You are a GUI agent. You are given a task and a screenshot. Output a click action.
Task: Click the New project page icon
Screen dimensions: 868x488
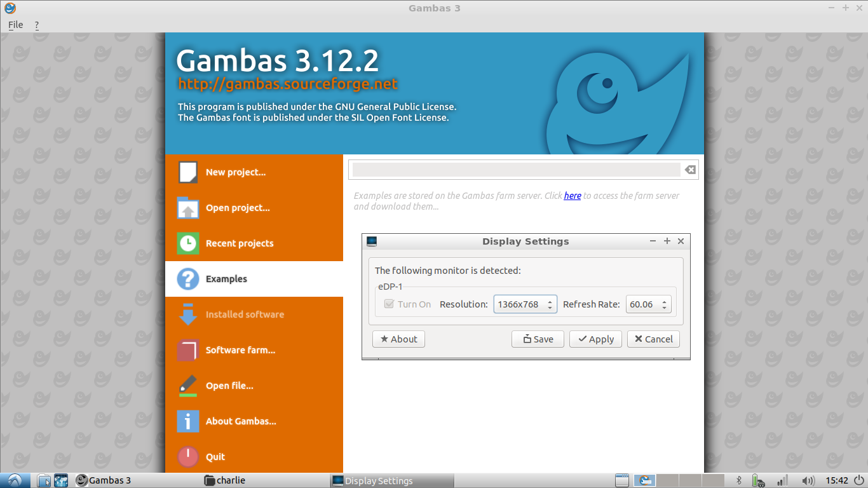tap(188, 172)
